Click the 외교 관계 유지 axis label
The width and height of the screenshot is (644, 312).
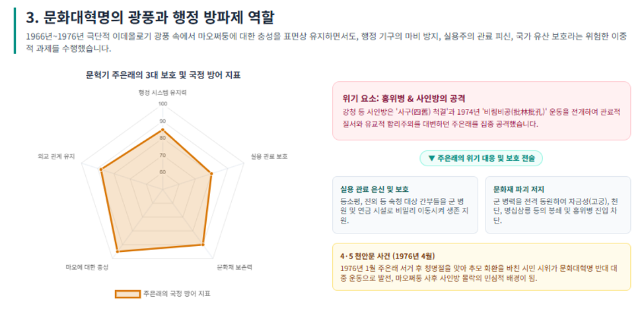click(56, 156)
